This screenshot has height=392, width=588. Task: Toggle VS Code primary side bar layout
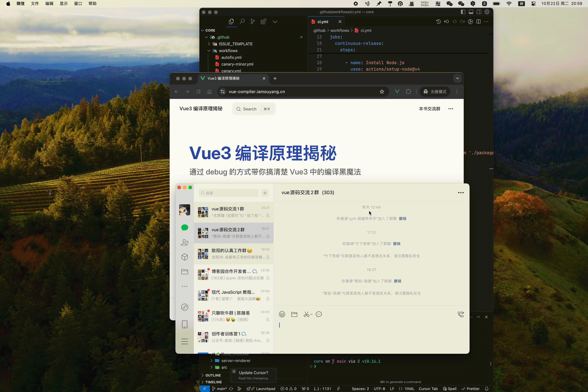point(463,12)
